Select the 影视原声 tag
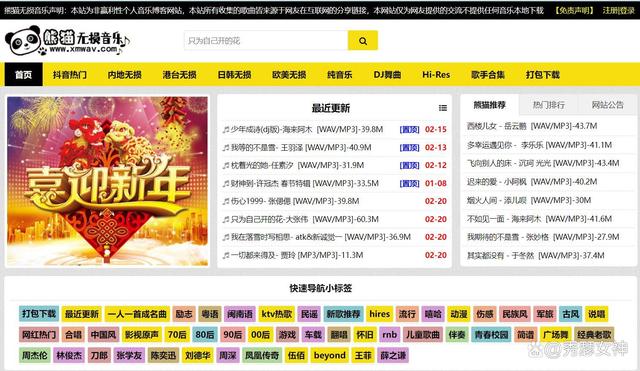The width and height of the screenshot is (640, 371). click(x=142, y=334)
